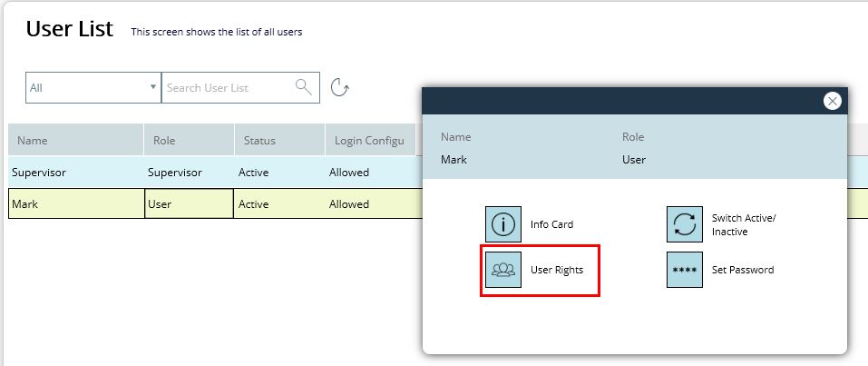
Task: Click the dropdown arrow beside All
Action: (x=153, y=87)
